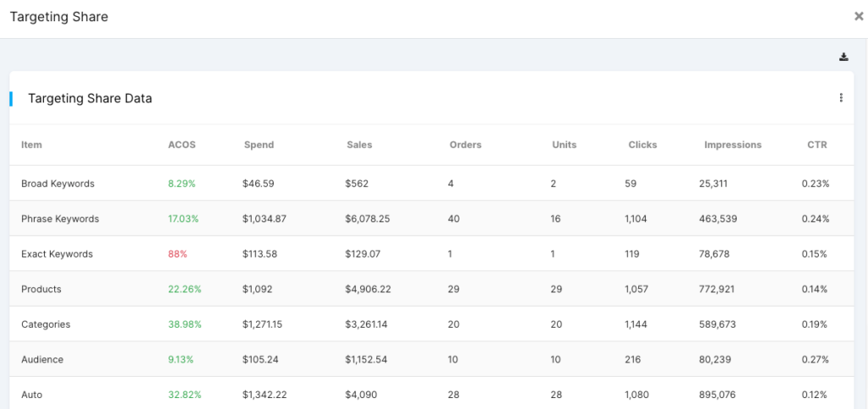This screenshot has width=868, height=409.
Task: Click the $1,092 spend cell
Action: (x=257, y=289)
